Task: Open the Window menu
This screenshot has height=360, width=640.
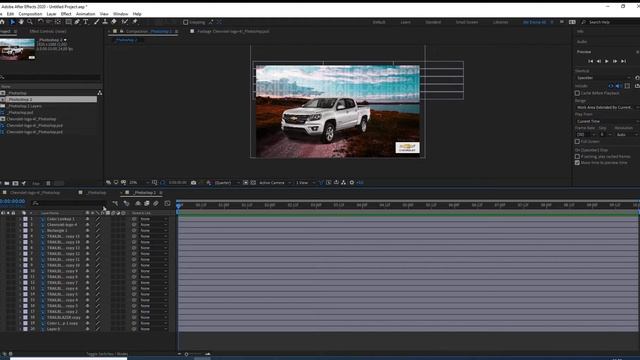Action: pyautogui.click(x=120, y=14)
